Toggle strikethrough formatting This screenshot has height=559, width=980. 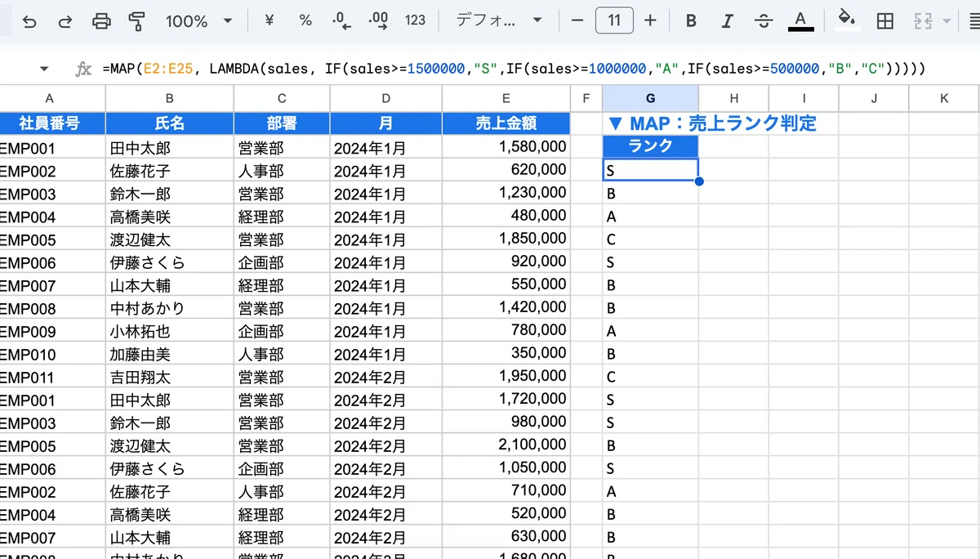[764, 21]
